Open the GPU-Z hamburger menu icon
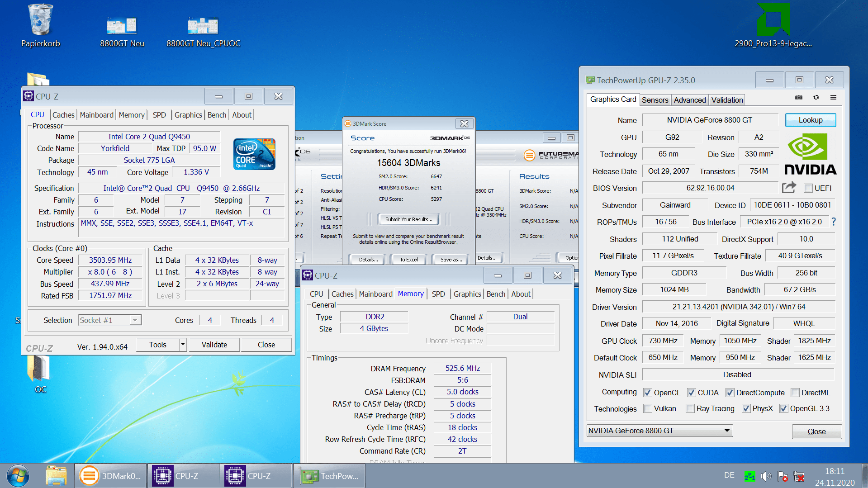This screenshot has height=488, width=868. [x=833, y=97]
